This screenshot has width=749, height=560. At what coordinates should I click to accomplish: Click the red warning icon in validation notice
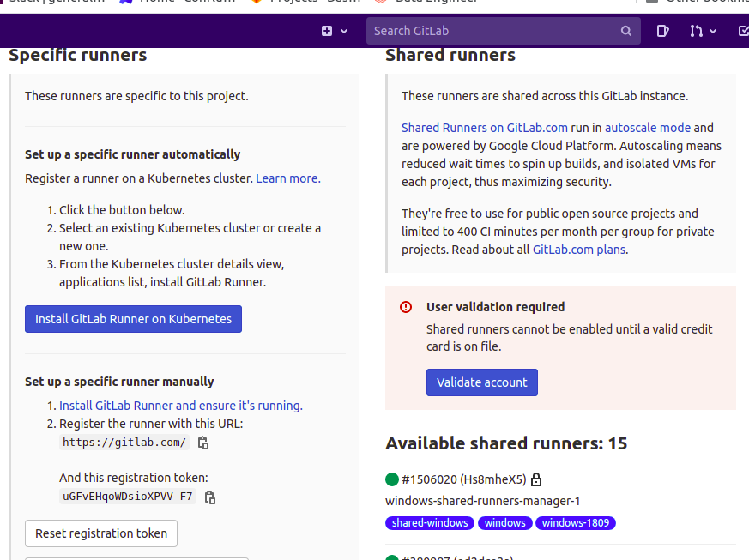404,306
